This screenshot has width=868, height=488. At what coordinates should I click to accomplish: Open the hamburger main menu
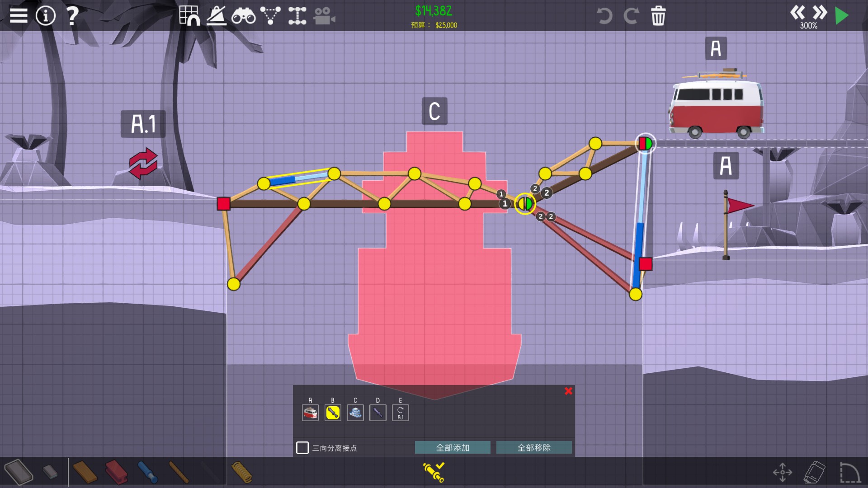pyautogui.click(x=19, y=16)
